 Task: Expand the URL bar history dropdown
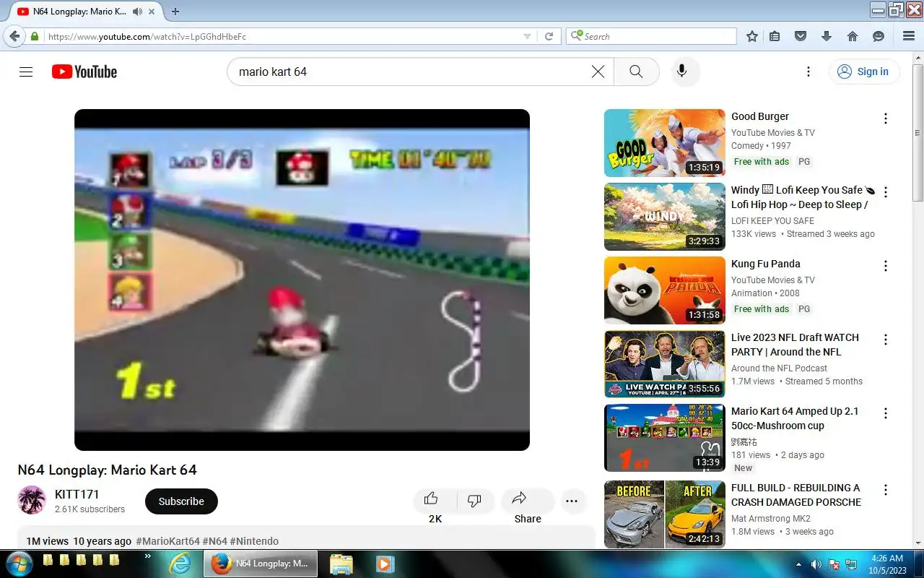point(527,36)
